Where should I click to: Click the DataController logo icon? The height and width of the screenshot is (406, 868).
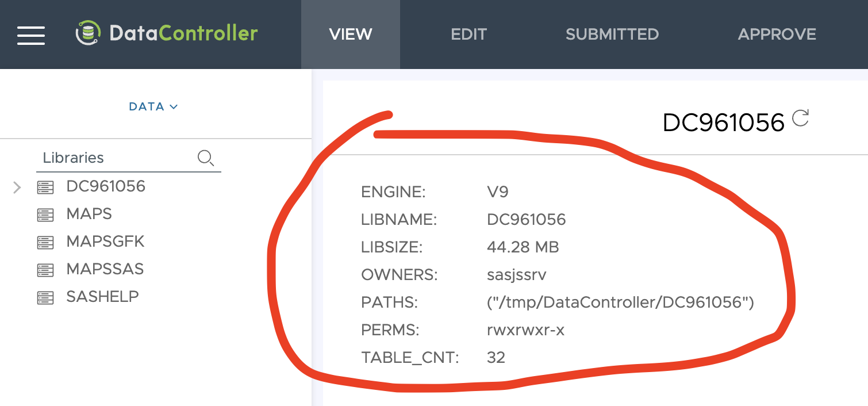88,33
